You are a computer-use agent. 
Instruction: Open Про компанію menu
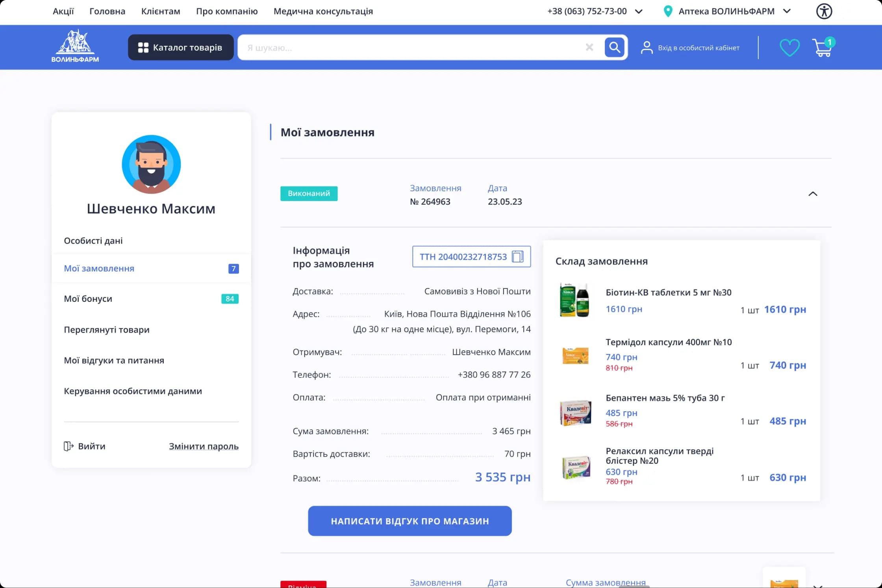pyautogui.click(x=227, y=11)
